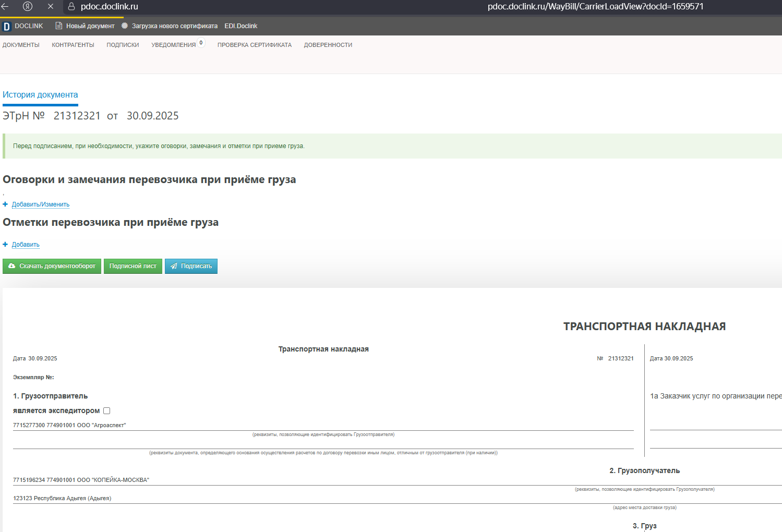Image resolution: width=782 pixels, height=532 pixels.
Task: Open the УВЕДОМЛЕНИЯ menu
Action: coord(174,45)
